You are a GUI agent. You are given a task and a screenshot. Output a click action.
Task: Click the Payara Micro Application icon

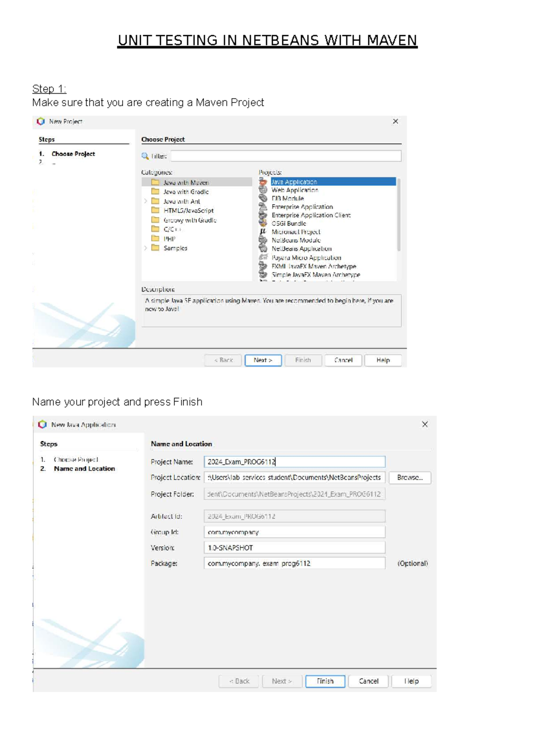tap(263, 258)
